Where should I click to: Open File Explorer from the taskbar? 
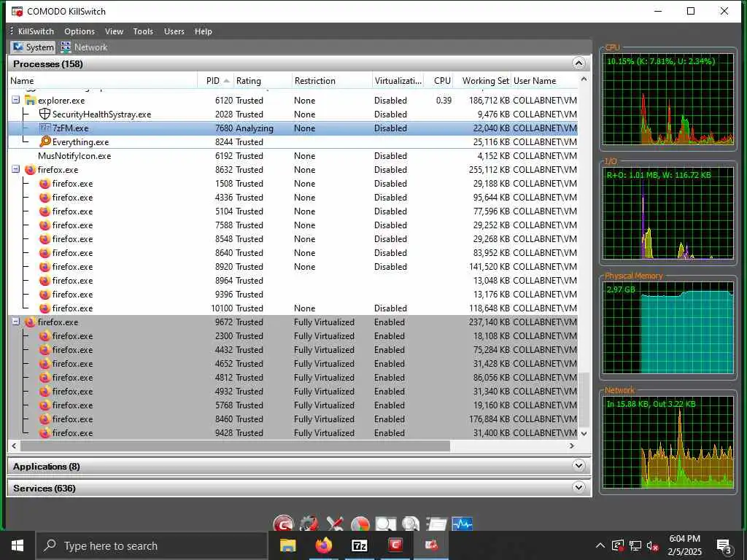click(287, 545)
